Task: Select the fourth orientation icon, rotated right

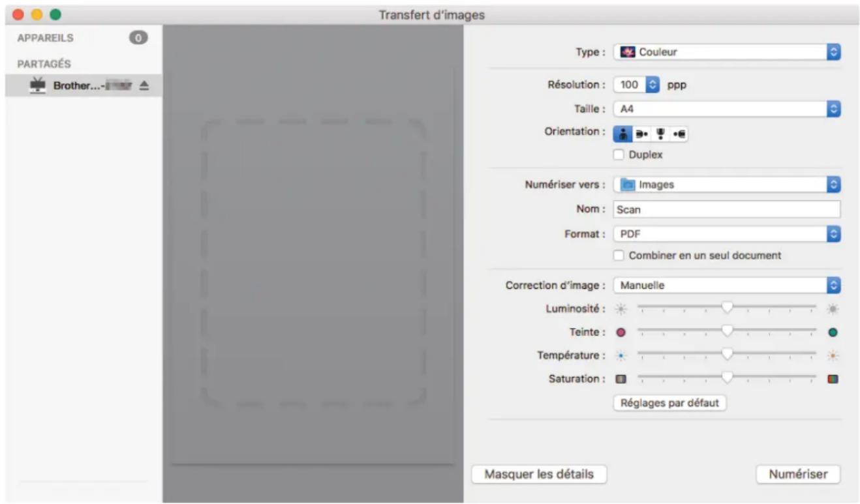Action: (x=679, y=134)
